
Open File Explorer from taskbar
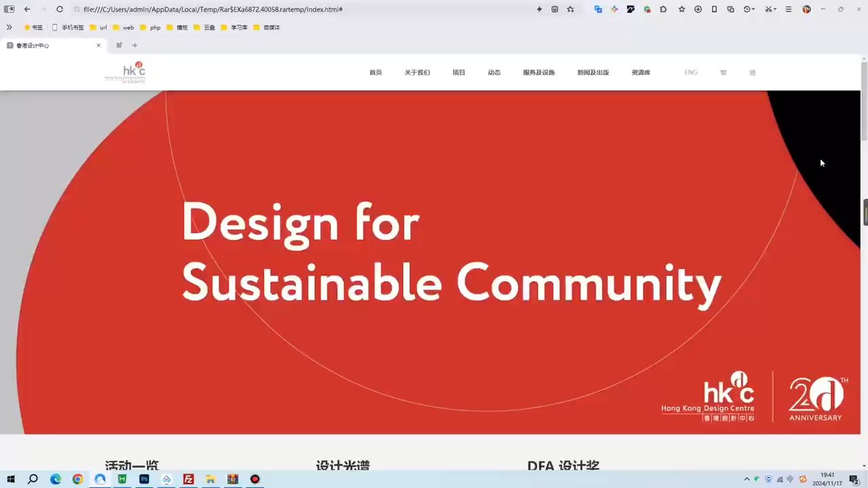click(x=211, y=479)
